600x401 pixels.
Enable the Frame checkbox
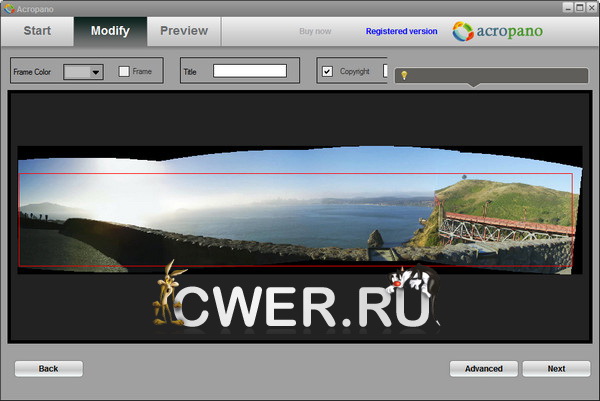[x=124, y=72]
